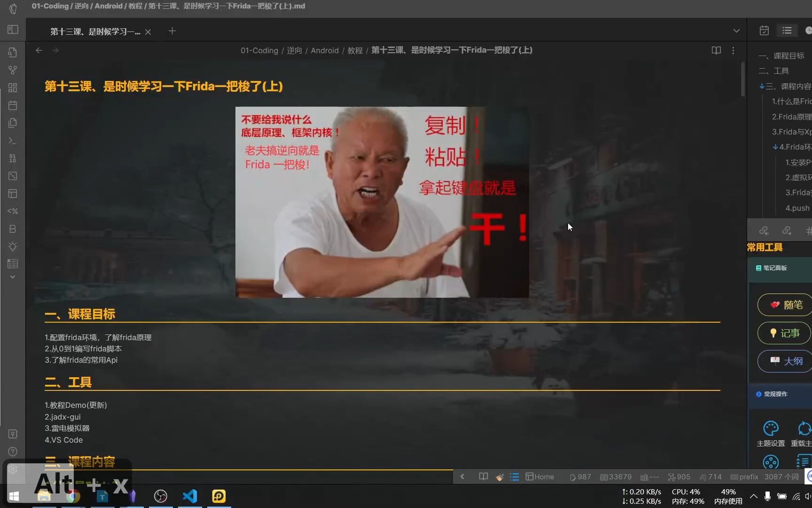
Task: Close the 第十三课 tab
Action: tap(148, 32)
